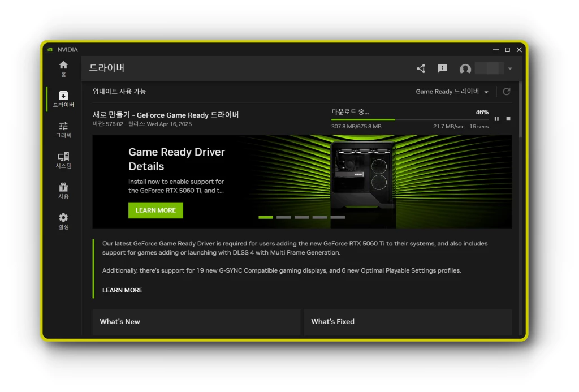Open the 시스템 (System) sidebar section
The image size is (579, 392).
tap(63, 160)
